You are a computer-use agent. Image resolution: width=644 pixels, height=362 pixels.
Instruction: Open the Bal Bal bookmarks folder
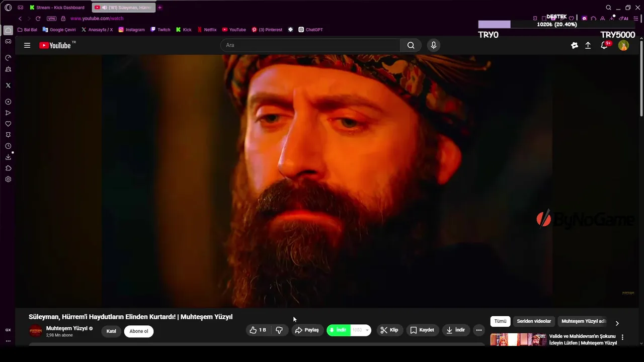(x=27, y=30)
